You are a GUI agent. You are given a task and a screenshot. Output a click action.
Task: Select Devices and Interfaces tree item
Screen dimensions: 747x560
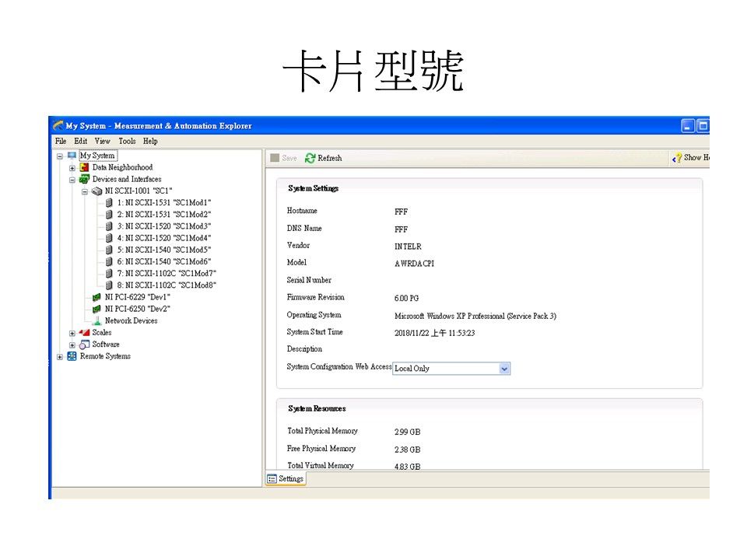[x=127, y=179]
